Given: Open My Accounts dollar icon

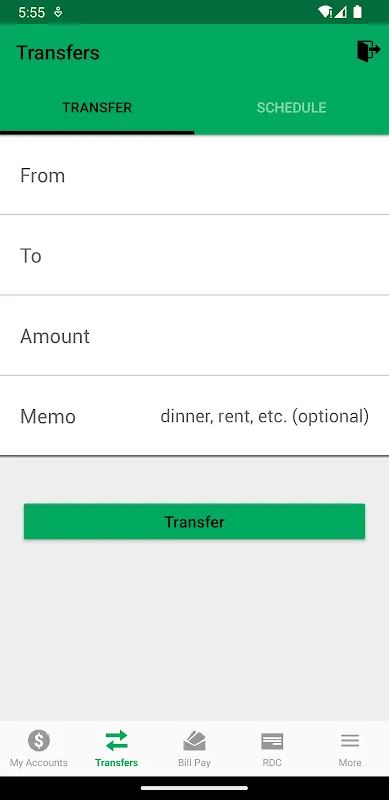Looking at the screenshot, I should pos(39,740).
